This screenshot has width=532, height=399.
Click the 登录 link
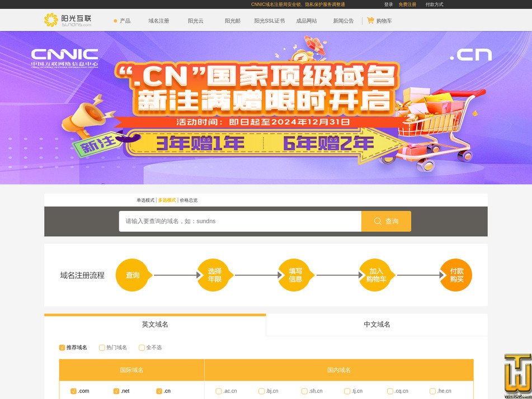click(x=388, y=4)
